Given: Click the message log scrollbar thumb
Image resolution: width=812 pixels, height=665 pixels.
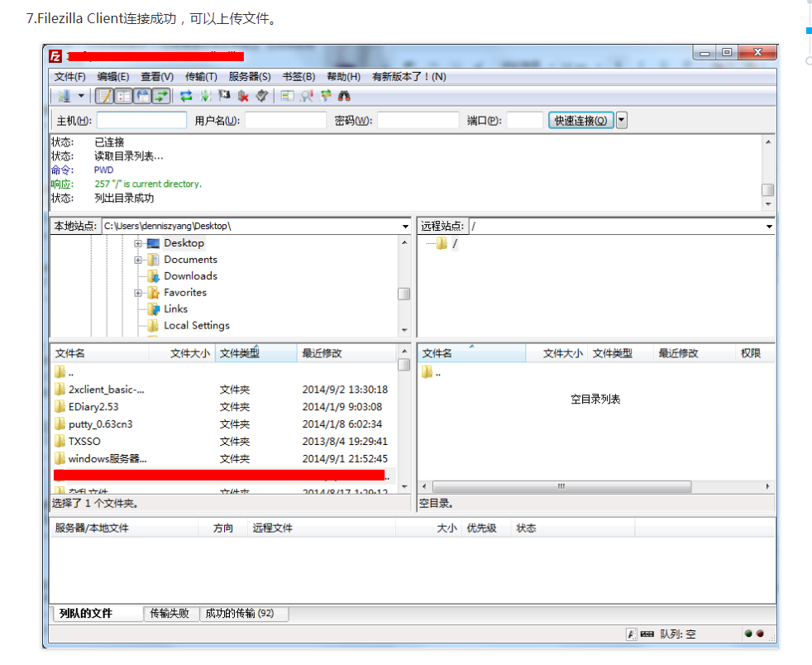Looking at the screenshot, I should 768,190.
